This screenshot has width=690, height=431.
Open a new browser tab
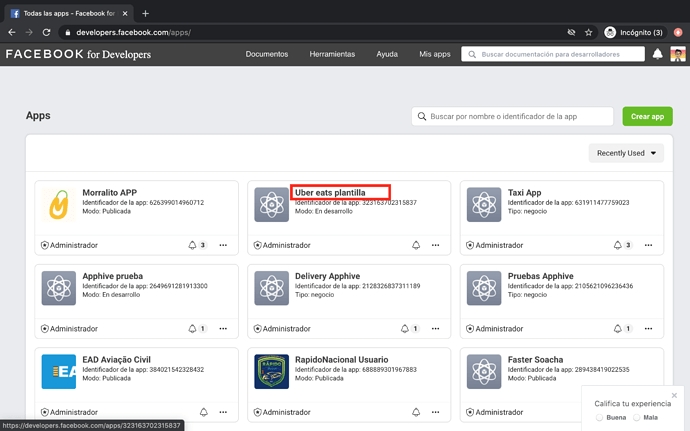(x=145, y=13)
